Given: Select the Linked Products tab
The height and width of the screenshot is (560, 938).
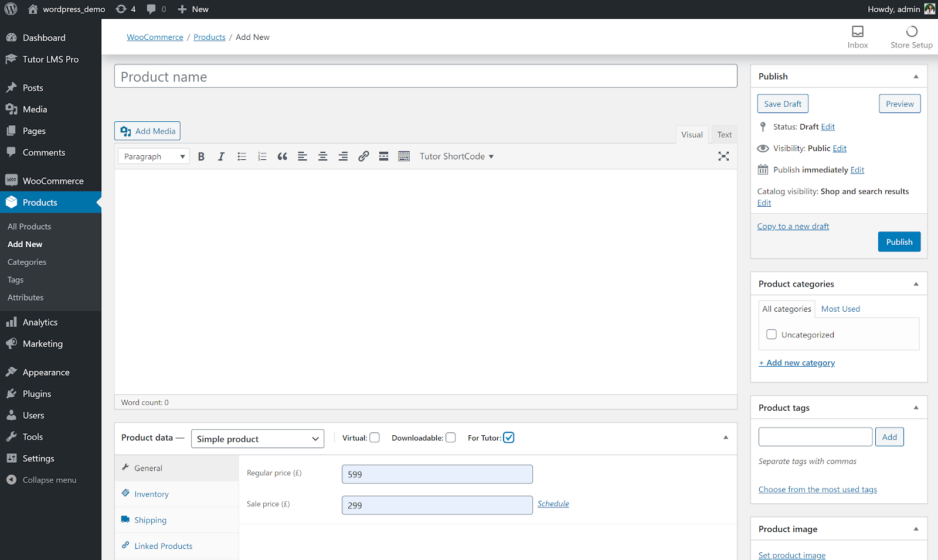Looking at the screenshot, I should tap(177, 545).
